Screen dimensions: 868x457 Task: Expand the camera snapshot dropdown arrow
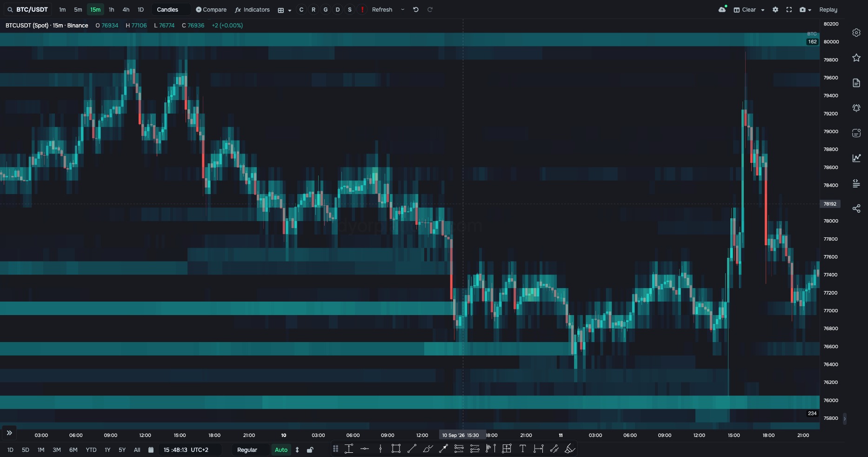(x=810, y=10)
